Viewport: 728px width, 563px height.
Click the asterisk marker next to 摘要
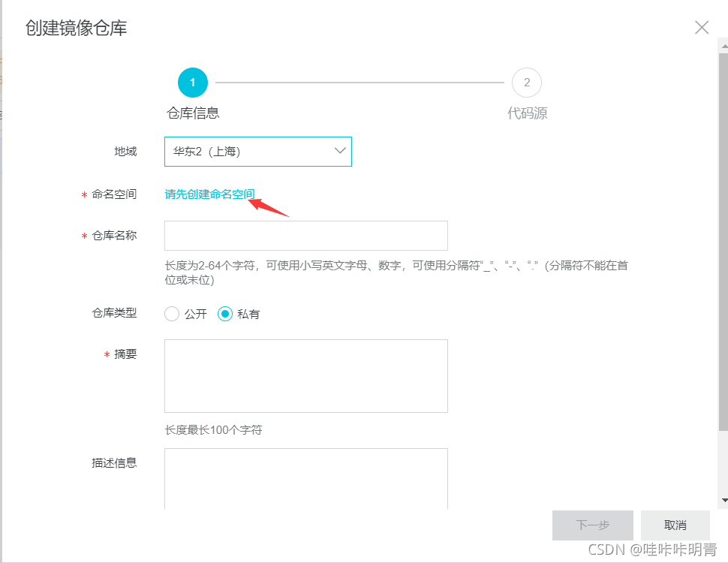pos(106,354)
